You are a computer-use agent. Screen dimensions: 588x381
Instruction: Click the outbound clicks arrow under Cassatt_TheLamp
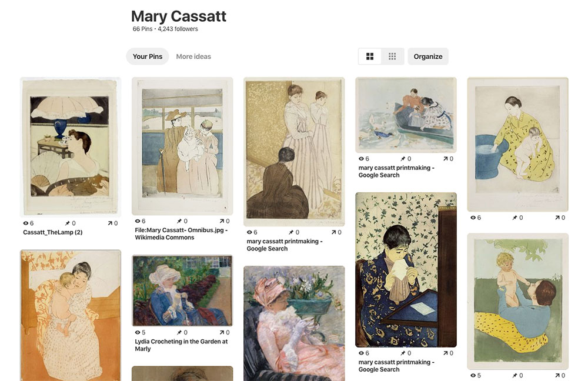point(110,223)
